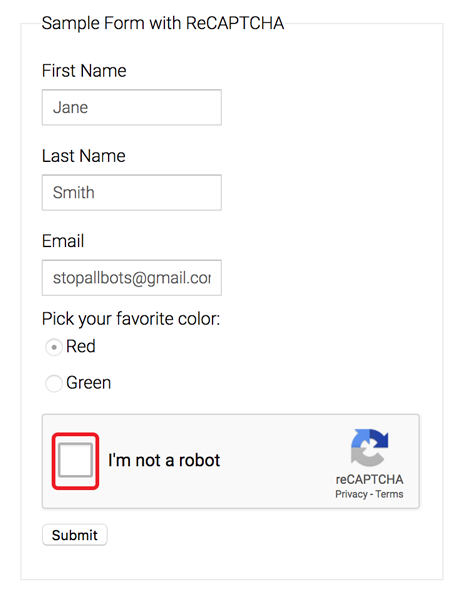Open the reCAPTCHA Terms link
Screen dimensions: 467x600
pos(389,494)
